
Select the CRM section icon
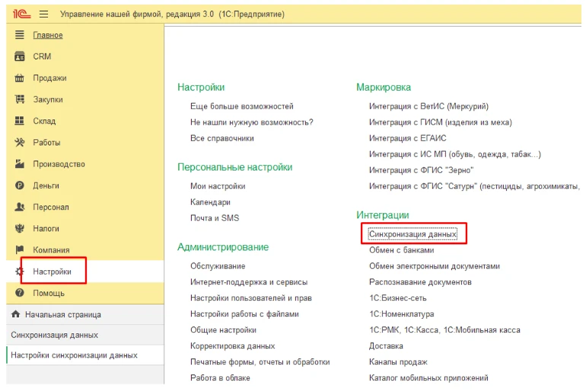[x=20, y=56]
